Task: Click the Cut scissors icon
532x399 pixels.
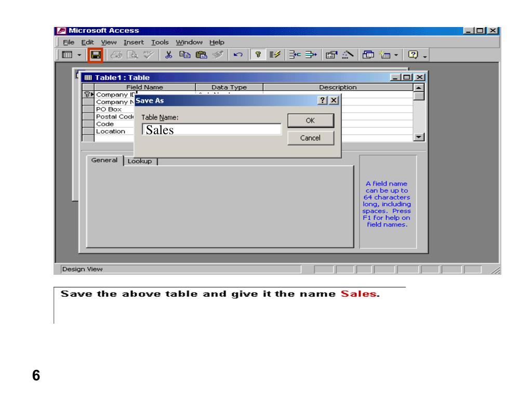Action: pos(169,55)
